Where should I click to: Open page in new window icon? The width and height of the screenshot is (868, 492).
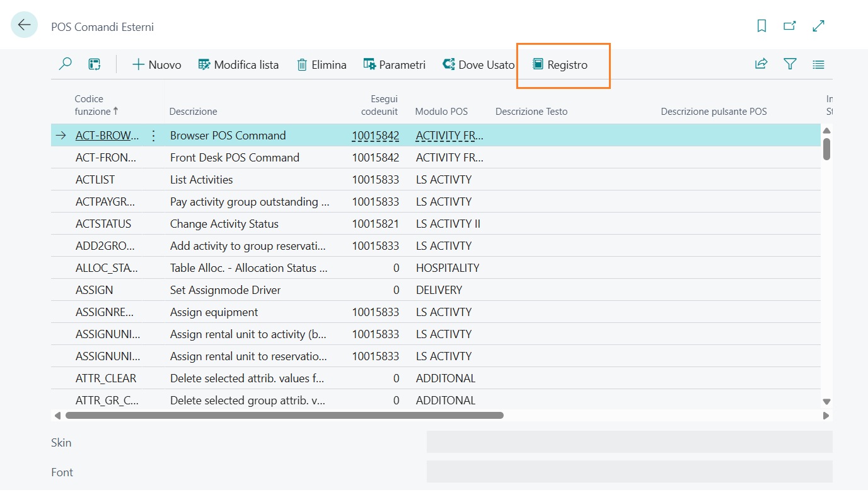click(x=789, y=26)
